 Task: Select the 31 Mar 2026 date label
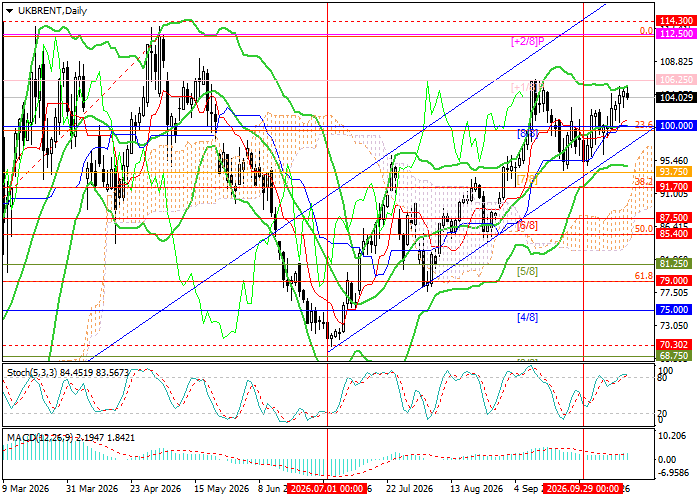point(92,489)
